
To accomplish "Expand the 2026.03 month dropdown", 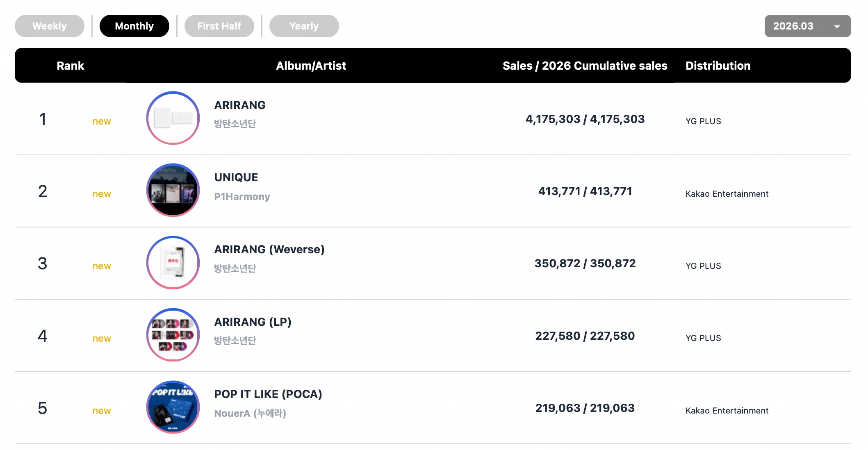I will pyautogui.click(x=807, y=26).
